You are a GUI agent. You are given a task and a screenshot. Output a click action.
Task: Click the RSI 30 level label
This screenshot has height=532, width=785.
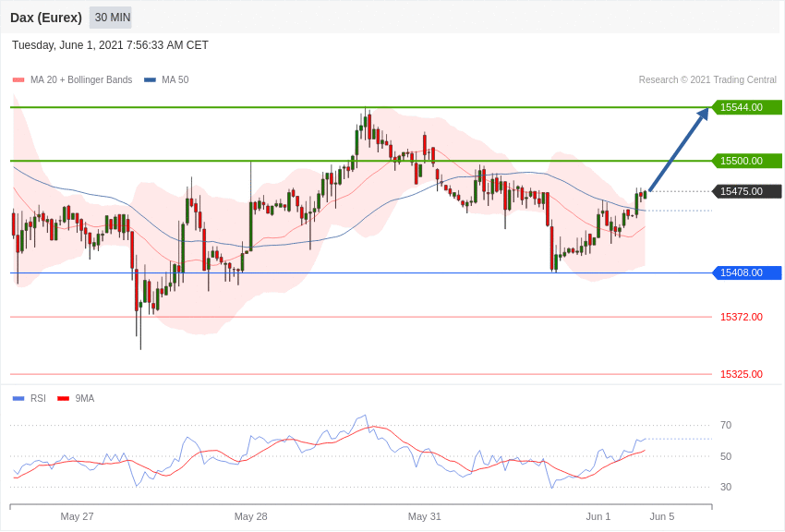pos(726,487)
